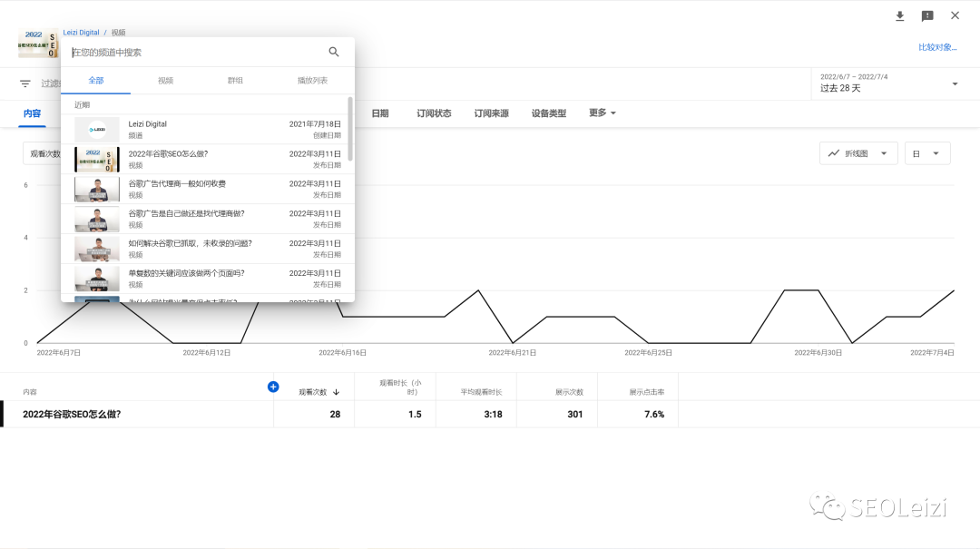This screenshot has width=980, height=549.
Task: Click the 301 impressions value
Action: click(x=575, y=414)
